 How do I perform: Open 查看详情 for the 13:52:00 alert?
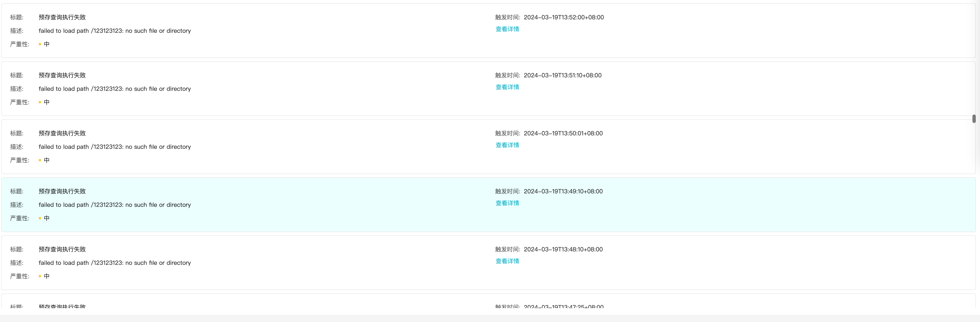click(x=507, y=29)
